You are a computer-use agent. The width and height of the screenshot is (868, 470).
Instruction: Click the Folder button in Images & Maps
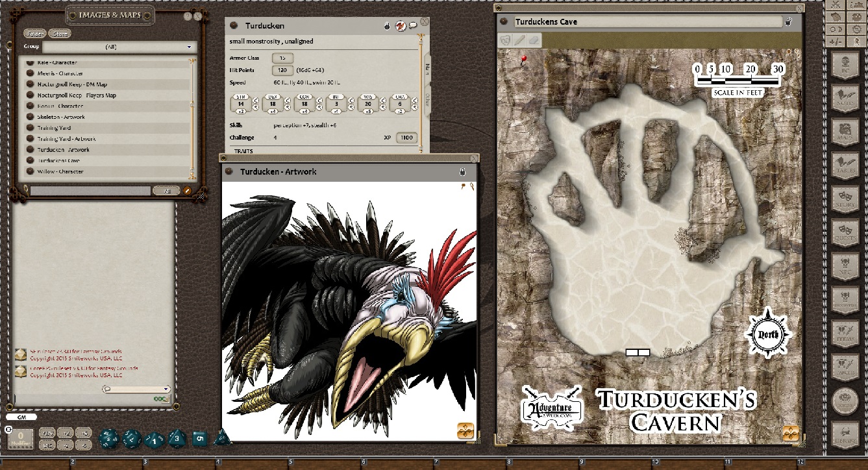tap(34, 34)
